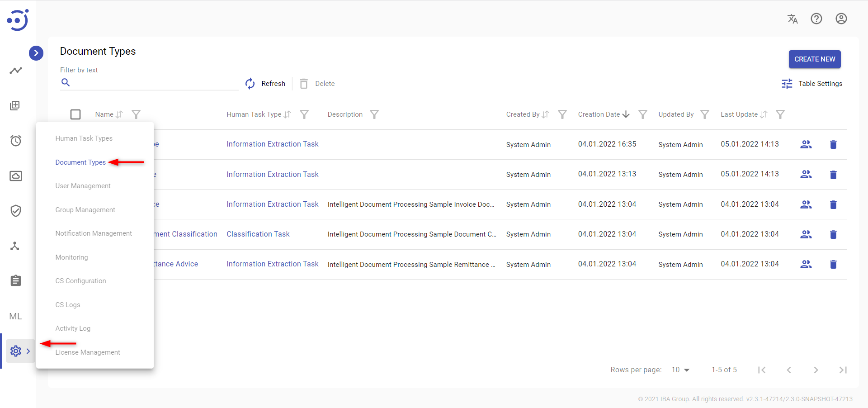
Task: Open permissions icon for Classification Task row
Action: pos(806,234)
